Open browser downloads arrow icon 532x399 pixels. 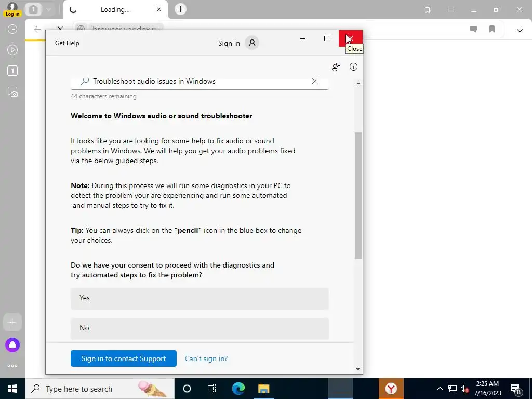[x=520, y=30]
